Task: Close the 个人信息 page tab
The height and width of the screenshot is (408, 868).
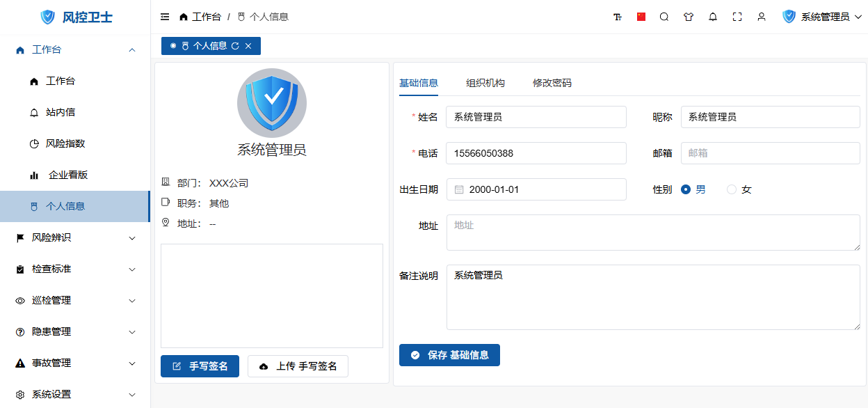Action: [x=248, y=46]
